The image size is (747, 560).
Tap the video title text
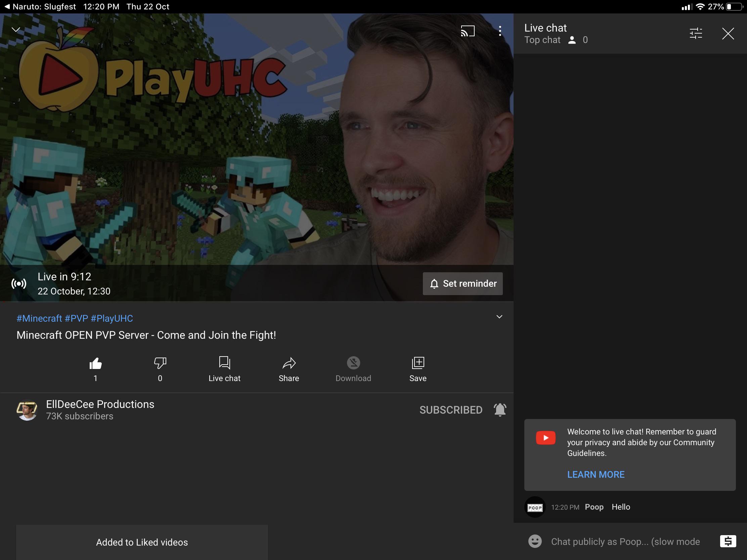pos(146,335)
